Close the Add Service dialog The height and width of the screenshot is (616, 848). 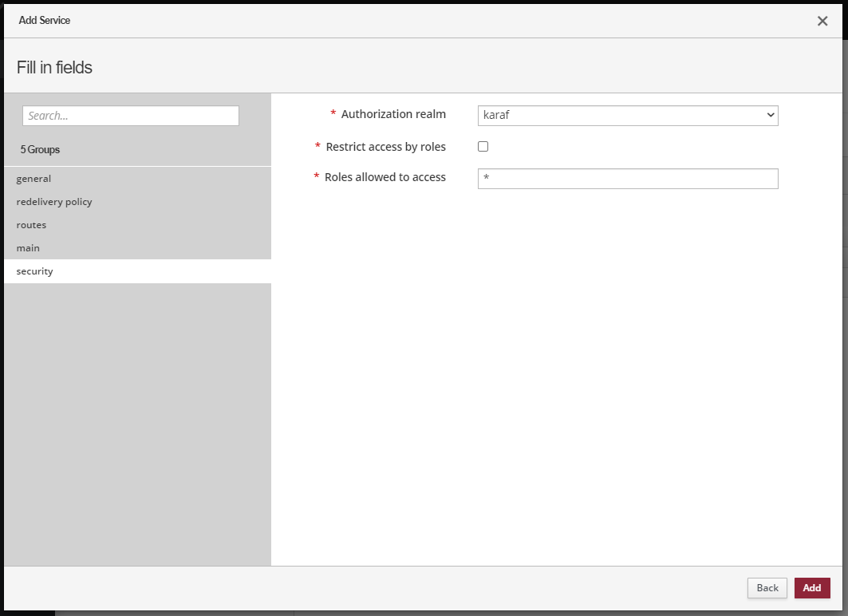[x=822, y=21]
